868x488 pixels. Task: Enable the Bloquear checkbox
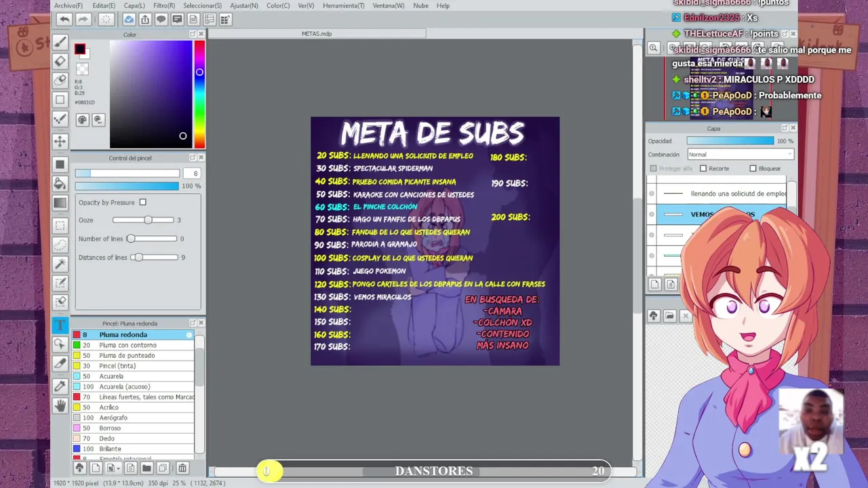click(753, 168)
